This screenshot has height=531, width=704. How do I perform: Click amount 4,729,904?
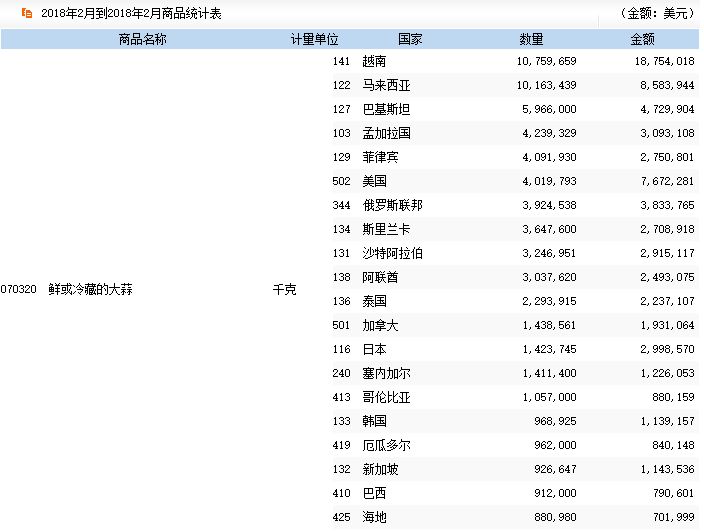click(668, 109)
